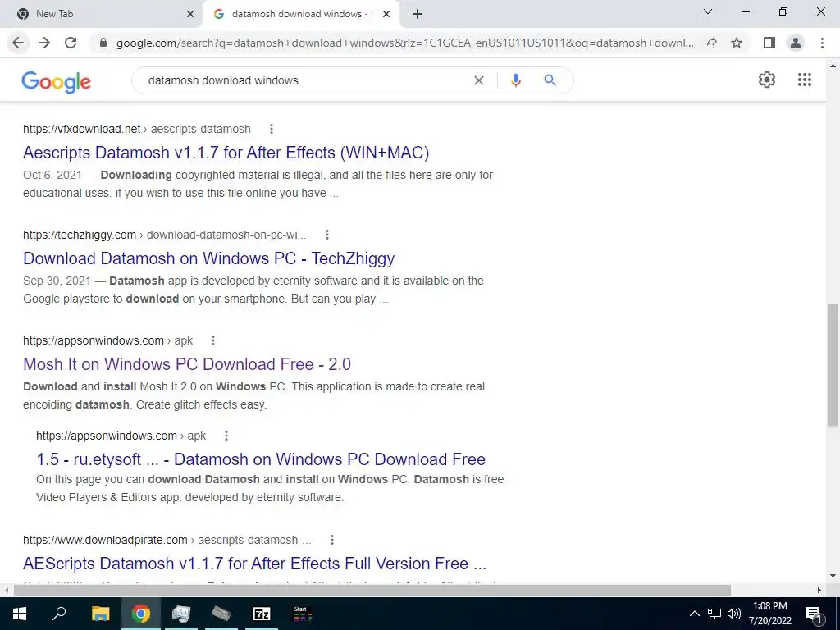840x630 pixels.
Task: Open more options for the Mosh It result
Action: point(213,340)
